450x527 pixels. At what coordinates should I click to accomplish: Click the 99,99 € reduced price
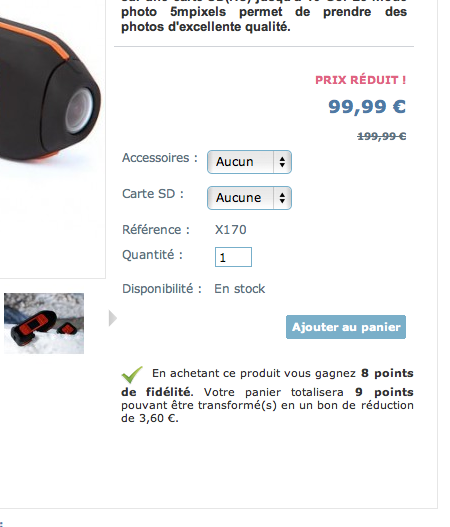click(367, 107)
